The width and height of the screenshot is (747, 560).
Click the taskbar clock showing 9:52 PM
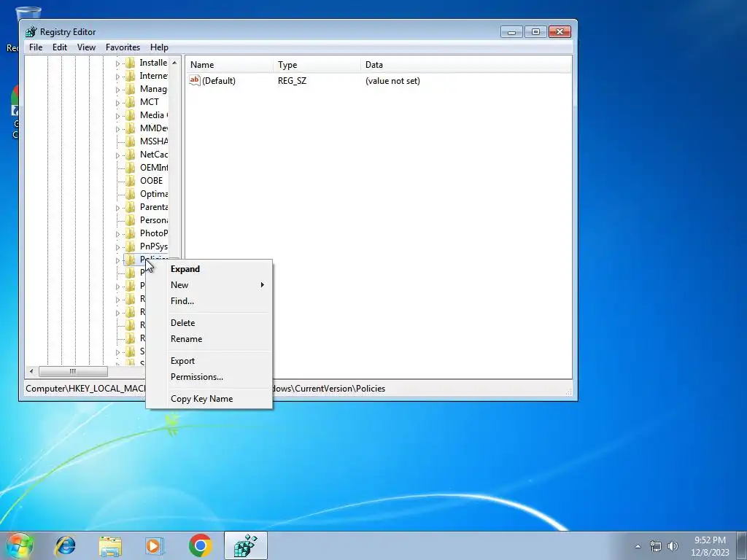(x=710, y=546)
